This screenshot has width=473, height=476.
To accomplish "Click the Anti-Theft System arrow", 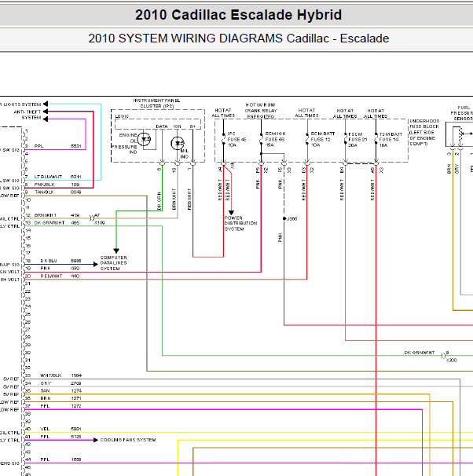I will [46, 112].
